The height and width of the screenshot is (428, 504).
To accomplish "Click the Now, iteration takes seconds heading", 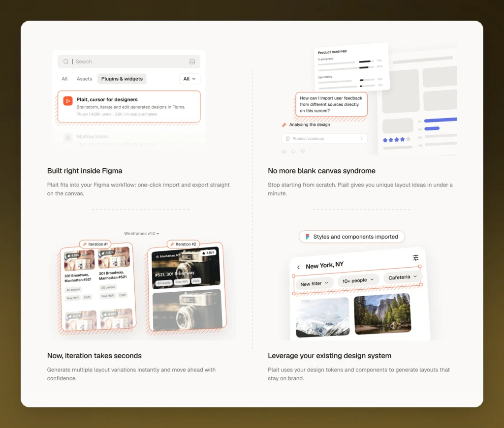I will point(94,356).
